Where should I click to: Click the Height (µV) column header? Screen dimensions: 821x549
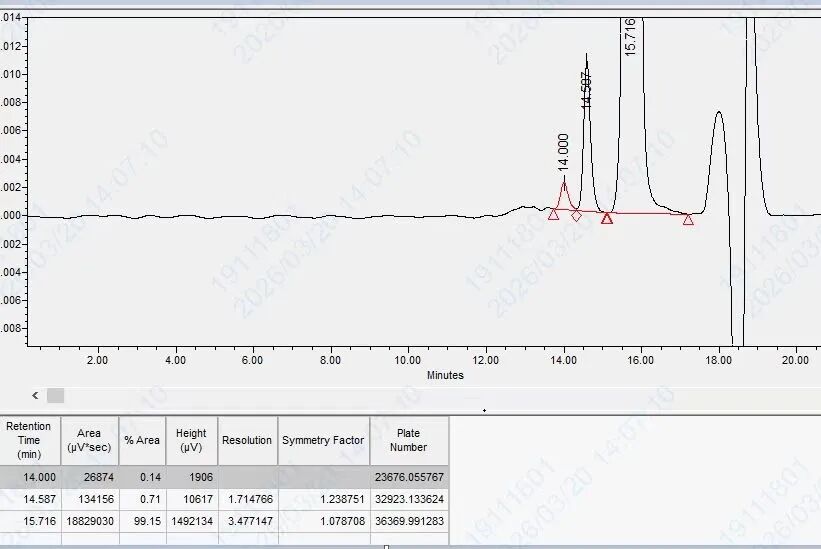pos(191,440)
